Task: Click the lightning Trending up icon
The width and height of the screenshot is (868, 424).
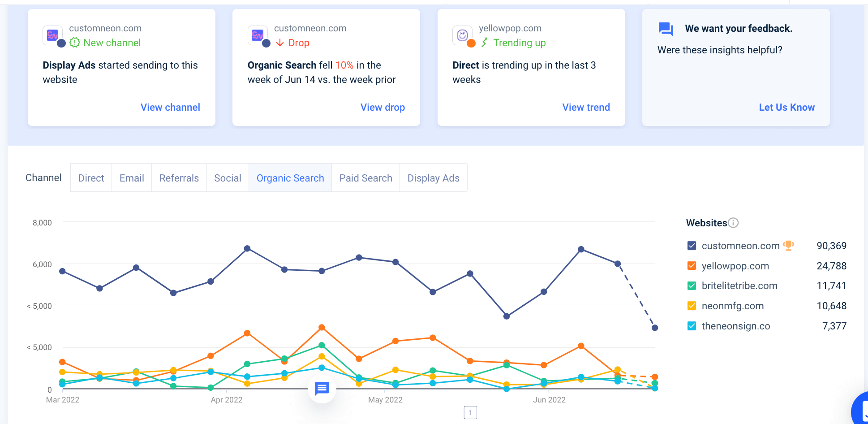Action: coord(485,43)
